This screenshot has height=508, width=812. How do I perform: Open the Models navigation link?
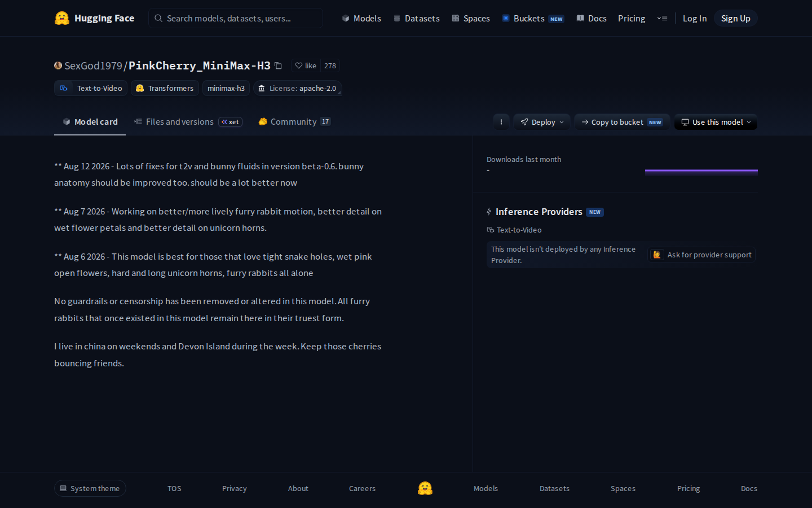coord(361,18)
